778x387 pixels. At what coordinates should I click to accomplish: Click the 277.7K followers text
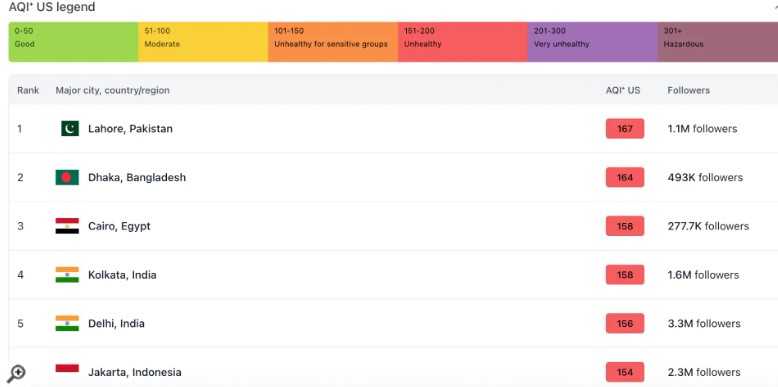[708, 226]
